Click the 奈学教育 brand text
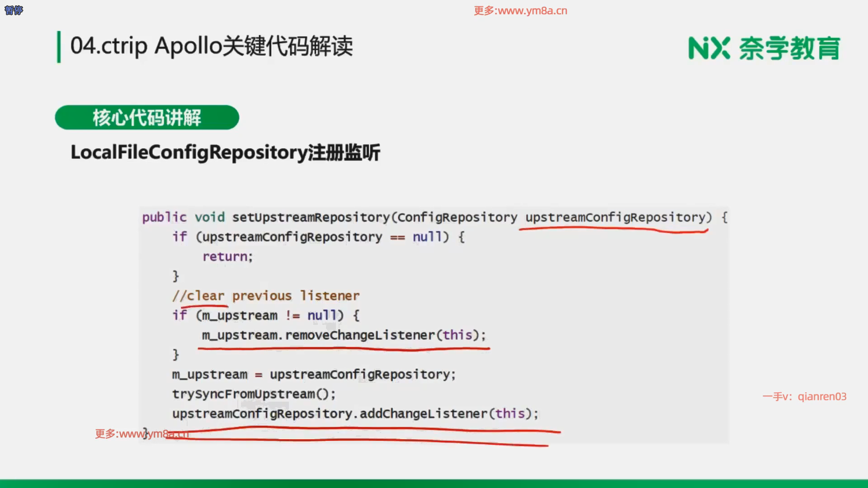This screenshot has width=868, height=488. tap(789, 48)
